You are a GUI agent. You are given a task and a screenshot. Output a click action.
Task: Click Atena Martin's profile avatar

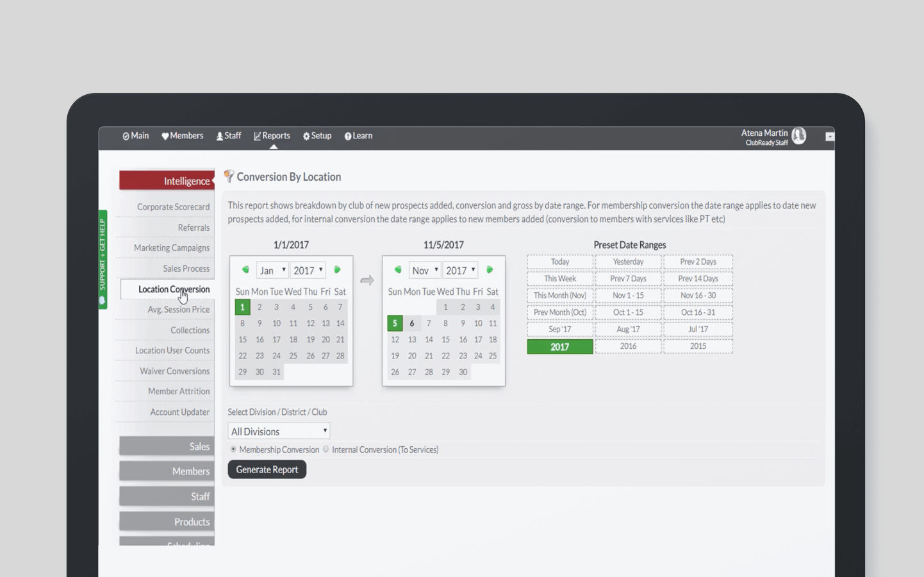point(798,136)
